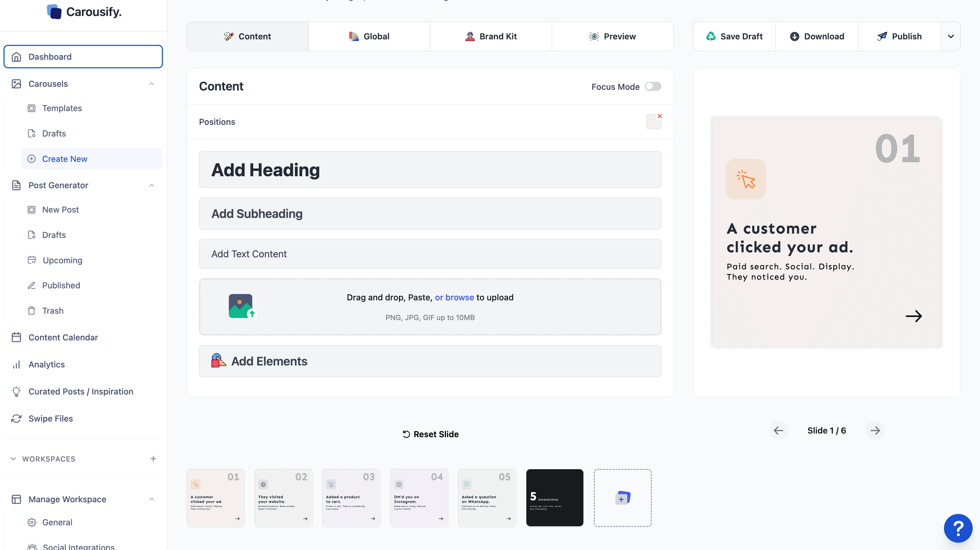This screenshot has width=980, height=550.
Task: Open the Add Elements panel
Action: point(430,361)
